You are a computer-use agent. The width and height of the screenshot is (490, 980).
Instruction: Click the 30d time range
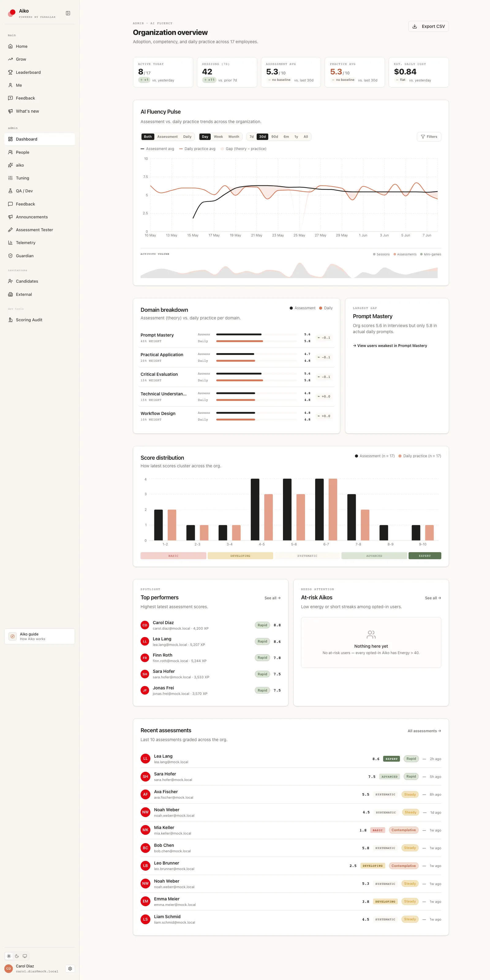click(262, 137)
